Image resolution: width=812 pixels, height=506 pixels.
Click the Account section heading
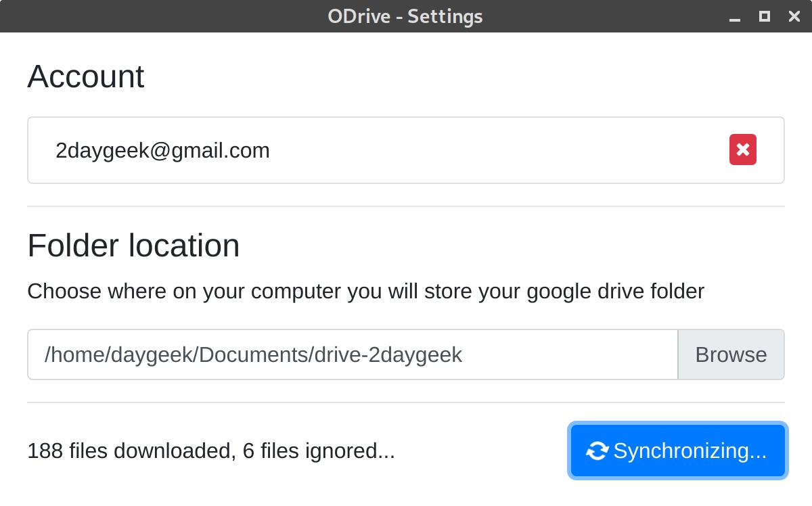(85, 76)
